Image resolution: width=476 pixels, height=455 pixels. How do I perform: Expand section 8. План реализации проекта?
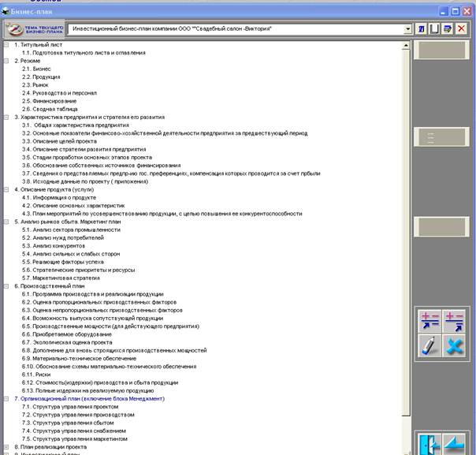[6, 447]
